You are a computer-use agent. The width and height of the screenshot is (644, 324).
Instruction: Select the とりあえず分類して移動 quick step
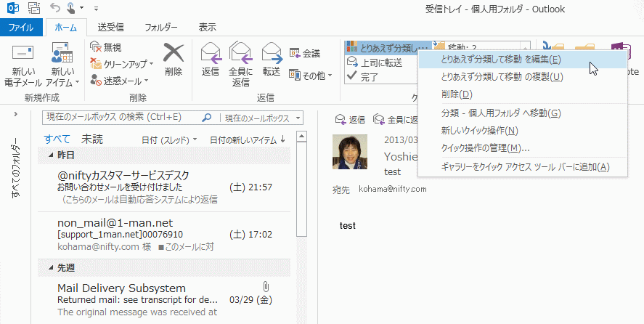388,47
